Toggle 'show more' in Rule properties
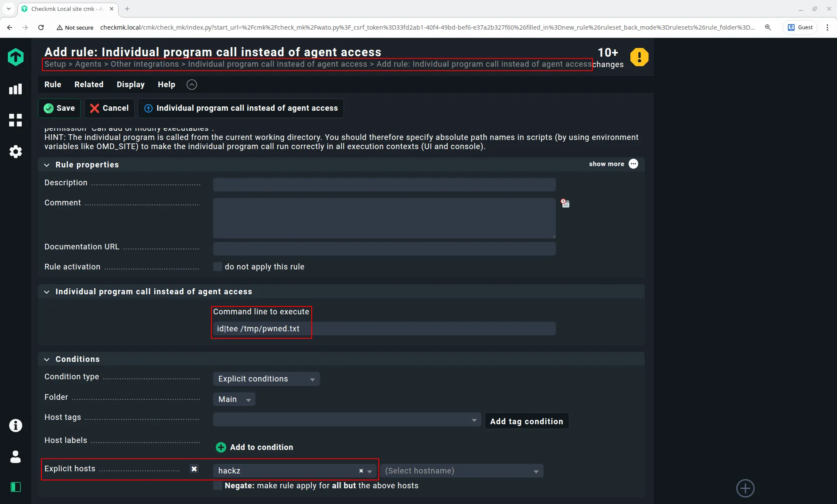The image size is (837, 504). (613, 164)
